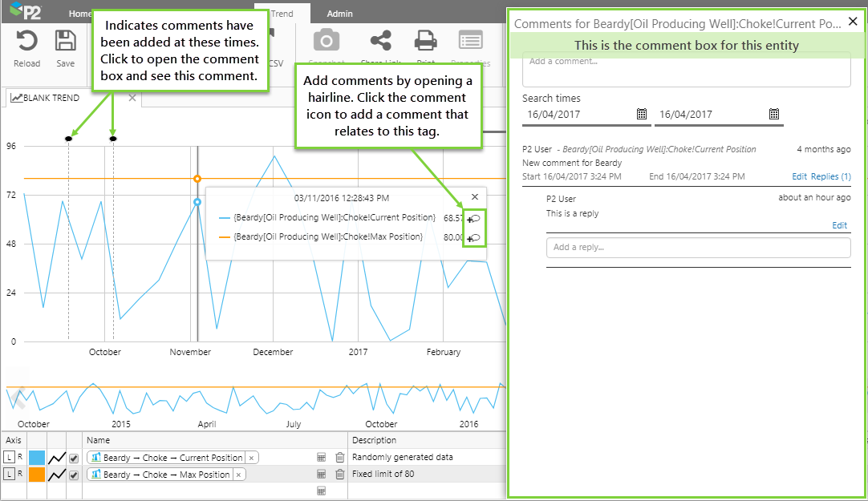868x501 pixels.
Task: Switch to the Trend tab
Action: [282, 14]
